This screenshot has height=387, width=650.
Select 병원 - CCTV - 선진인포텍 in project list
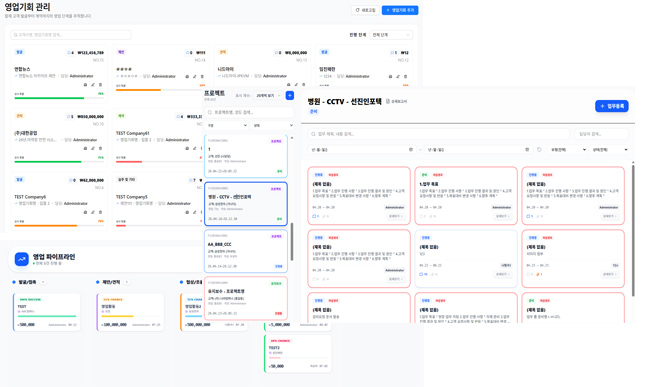click(x=246, y=204)
